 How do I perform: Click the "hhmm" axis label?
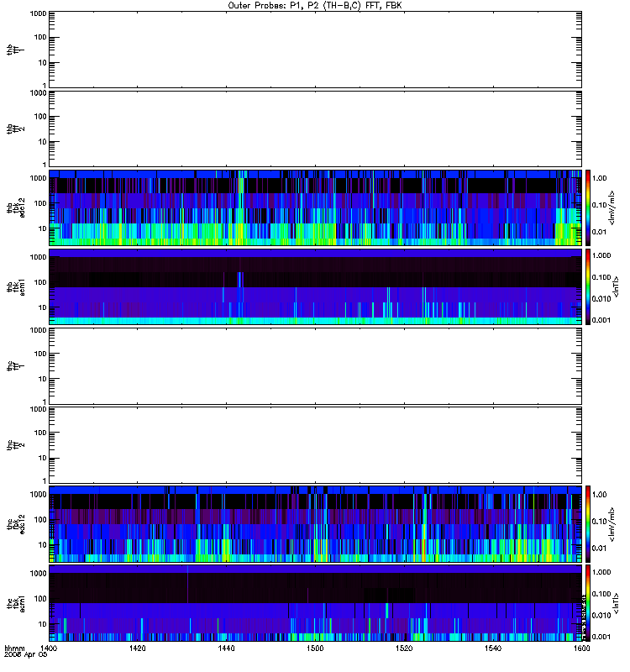(x=14, y=648)
